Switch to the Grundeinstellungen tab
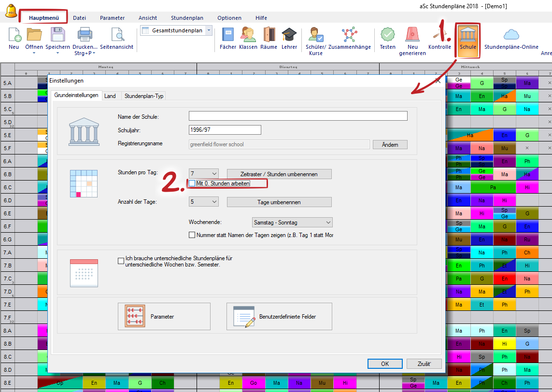552x392 pixels. click(x=76, y=96)
